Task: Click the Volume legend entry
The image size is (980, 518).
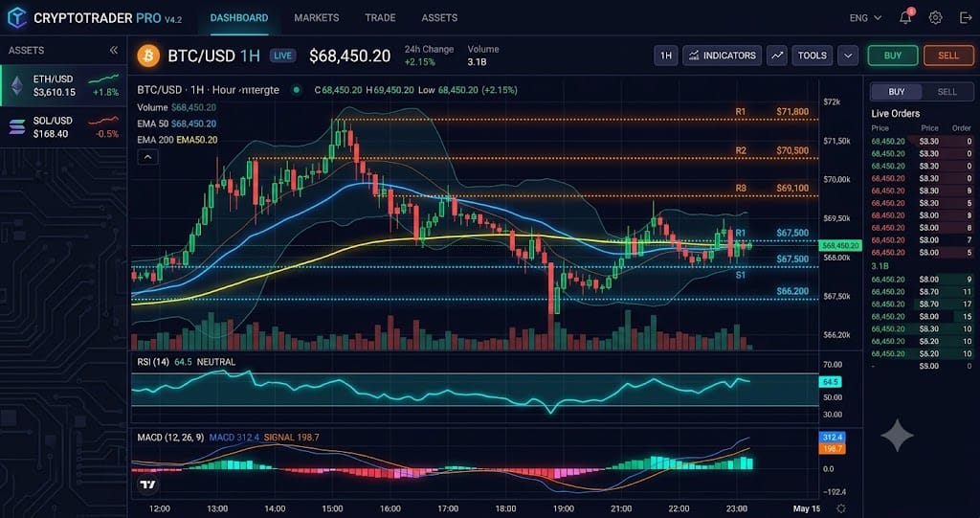Action: coord(177,107)
